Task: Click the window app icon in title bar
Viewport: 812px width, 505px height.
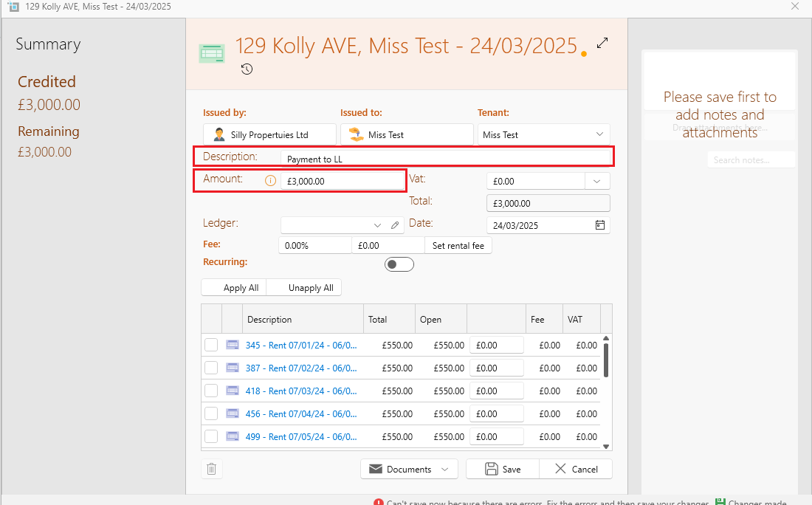Action: point(13,7)
